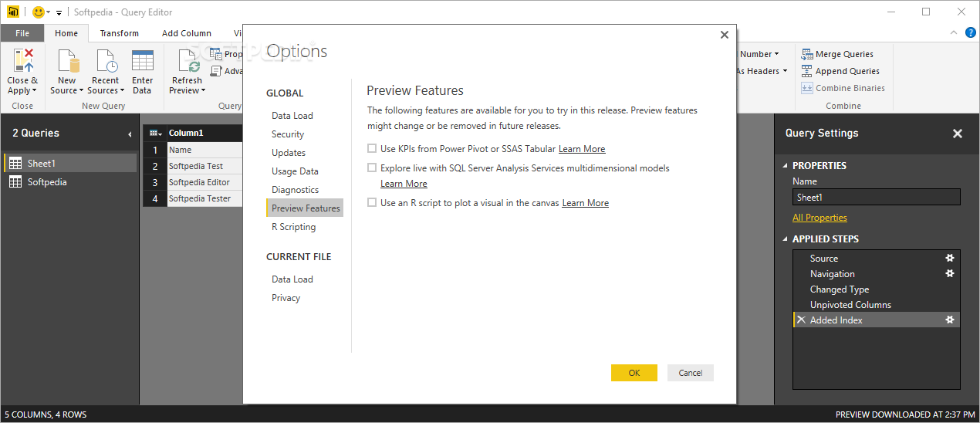Open the As Headers dropdown arrow

(786, 71)
